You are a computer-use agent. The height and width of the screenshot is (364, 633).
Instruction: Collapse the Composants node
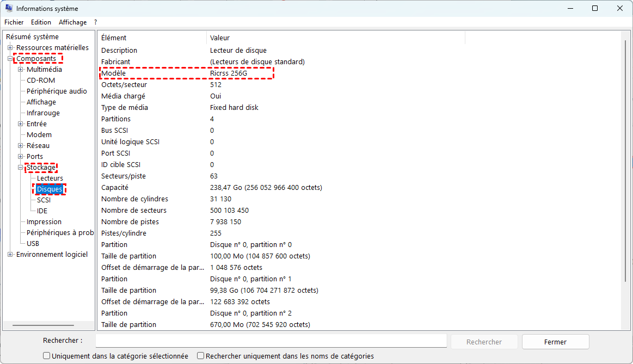tap(10, 59)
